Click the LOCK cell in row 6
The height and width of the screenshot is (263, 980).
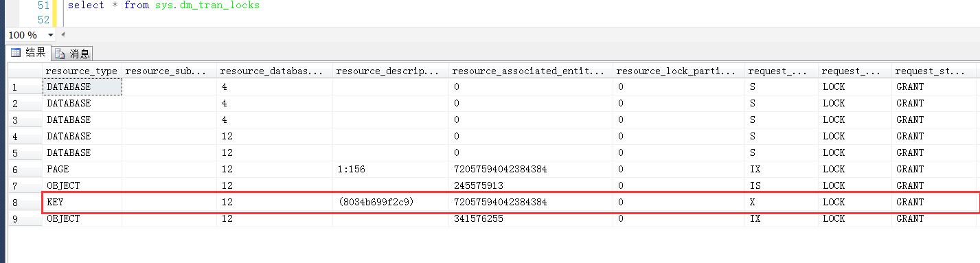(856, 169)
